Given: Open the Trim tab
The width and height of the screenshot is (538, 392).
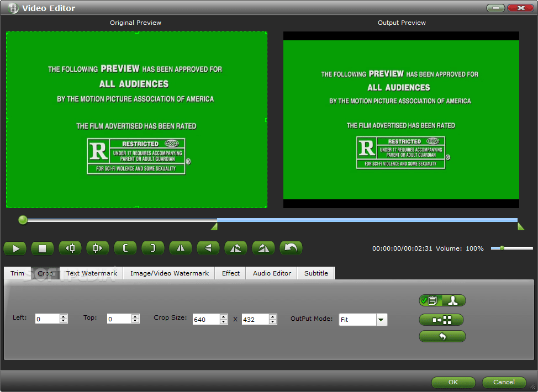Looking at the screenshot, I should click(17, 273).
